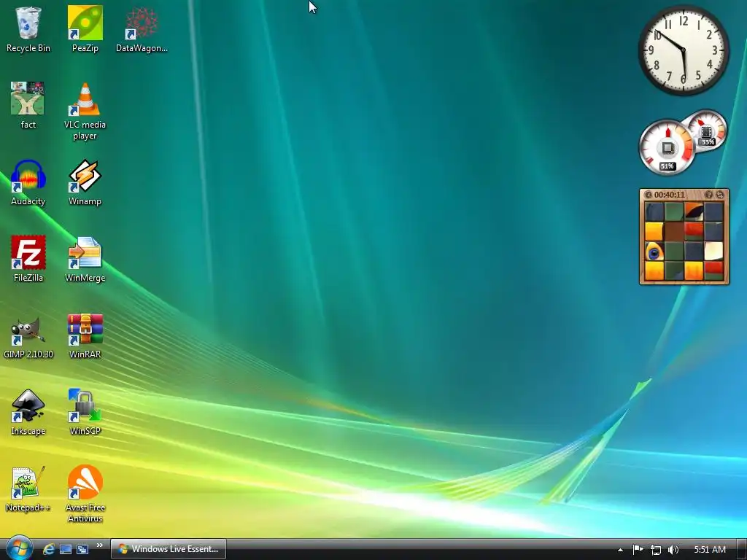Image resolution: width=747 pixels, height=560 pixels.
Task: Expand hidden Quick Launch items chevron
Action: click(x=99, y=545)
